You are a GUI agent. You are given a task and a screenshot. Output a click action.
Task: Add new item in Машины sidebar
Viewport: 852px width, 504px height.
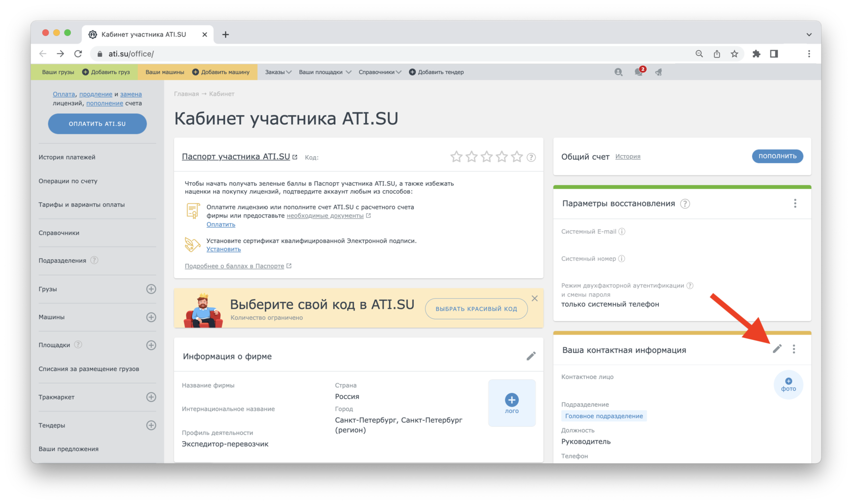coord(151,317)
